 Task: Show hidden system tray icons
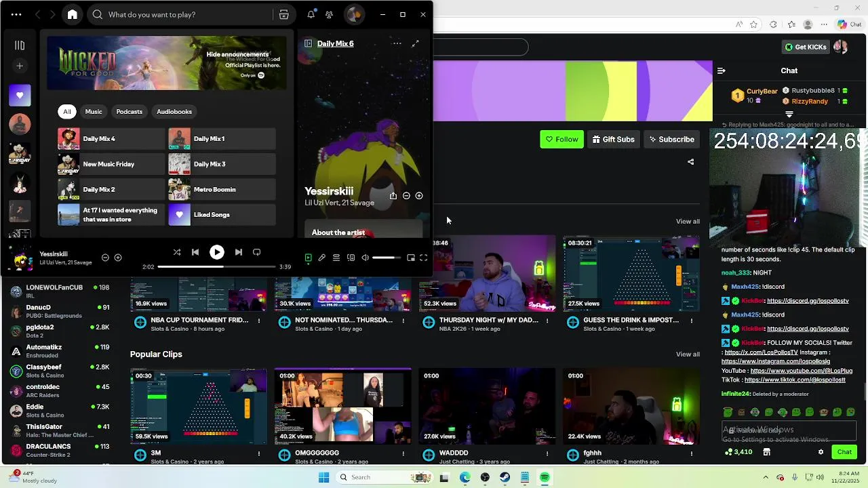[766, 477]
